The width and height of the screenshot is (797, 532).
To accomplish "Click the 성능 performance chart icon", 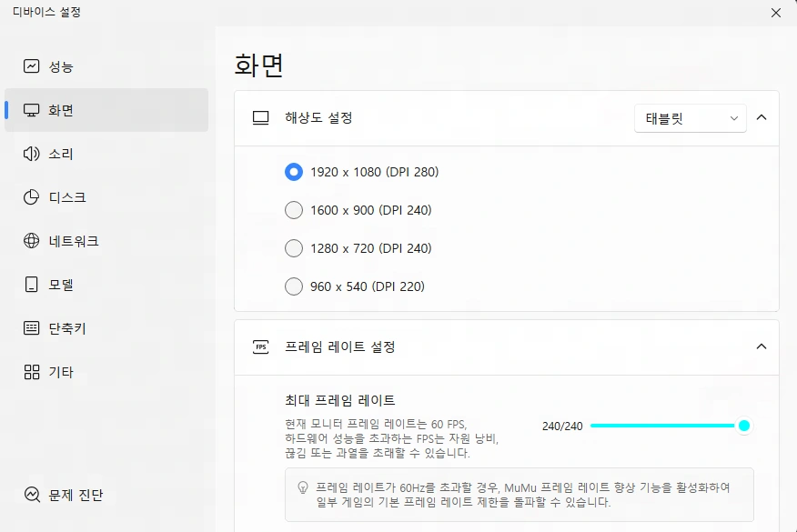I will (x=32, y=66).
